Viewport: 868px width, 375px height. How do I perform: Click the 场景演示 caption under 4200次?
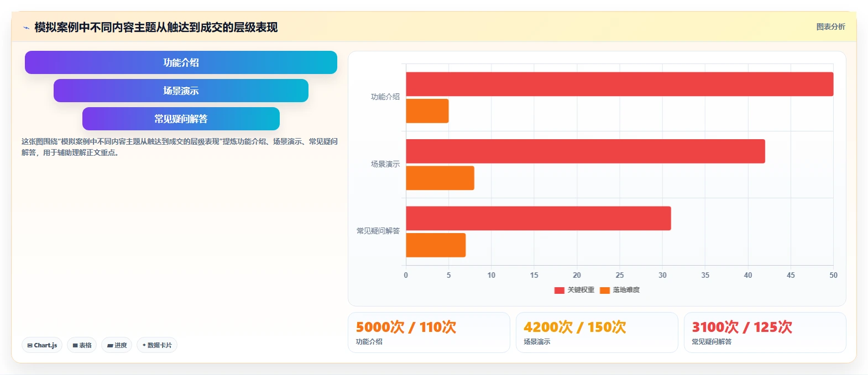click(x=537, y=342)
